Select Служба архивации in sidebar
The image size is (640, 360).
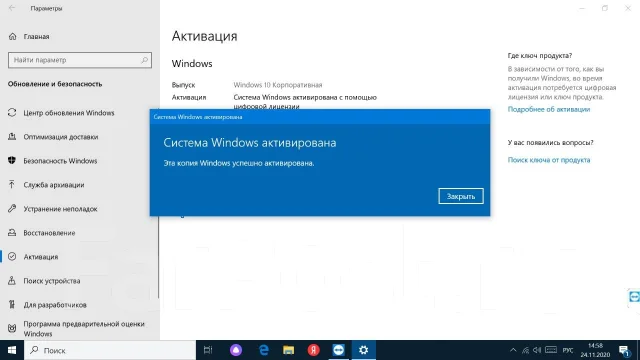pyautogui.click(x=53, y=185)
